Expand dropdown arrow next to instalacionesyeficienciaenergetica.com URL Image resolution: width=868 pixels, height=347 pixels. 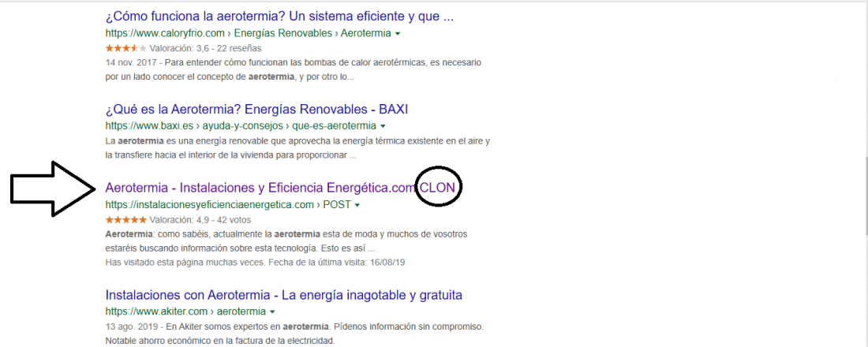tap(357, 205)
